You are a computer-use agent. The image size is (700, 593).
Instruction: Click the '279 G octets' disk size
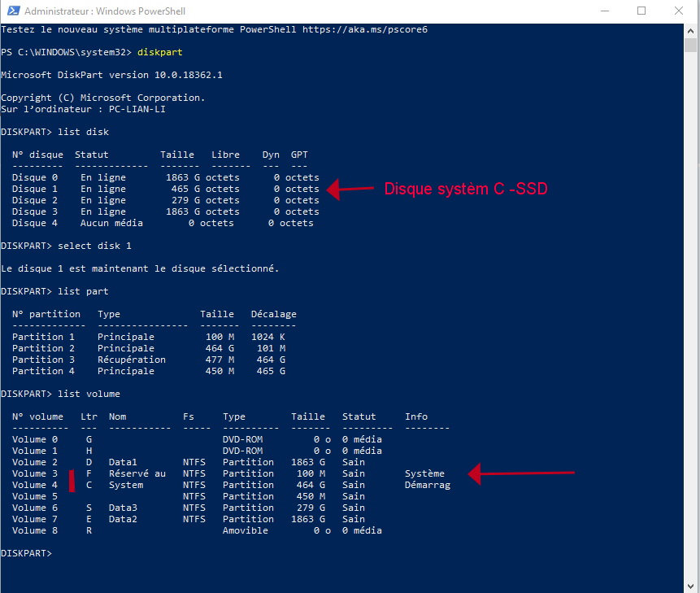pos(206,200)
